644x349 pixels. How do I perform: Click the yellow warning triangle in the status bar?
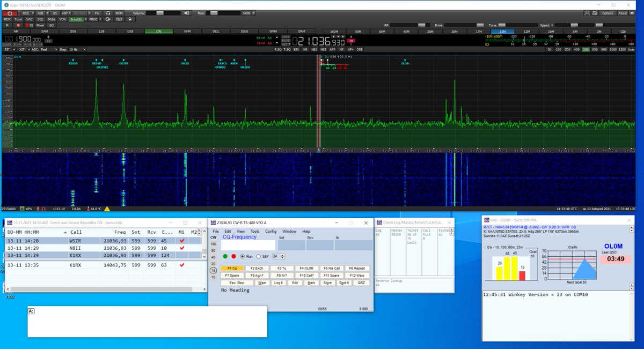[107, 209]
